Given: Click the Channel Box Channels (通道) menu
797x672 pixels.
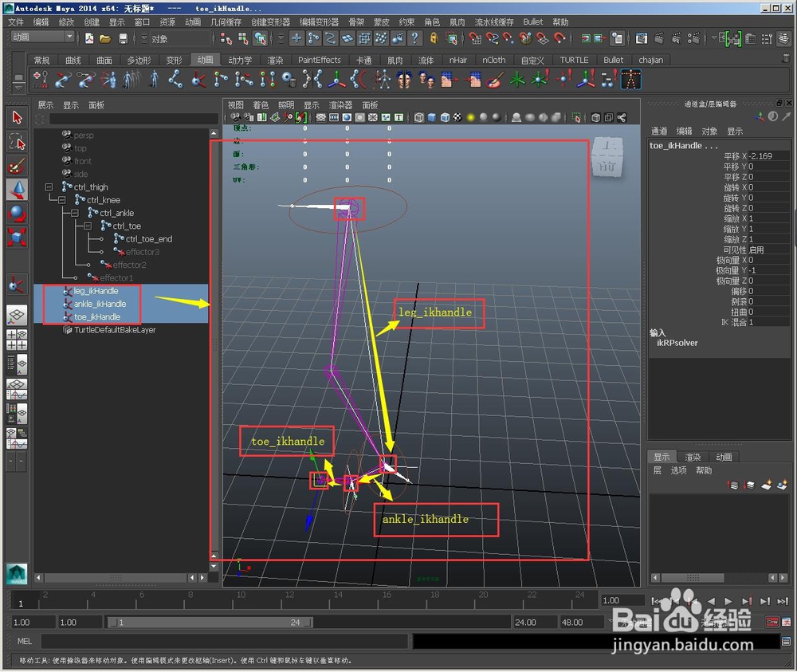Looking at the screenshot, I should [x=659, y=132].
